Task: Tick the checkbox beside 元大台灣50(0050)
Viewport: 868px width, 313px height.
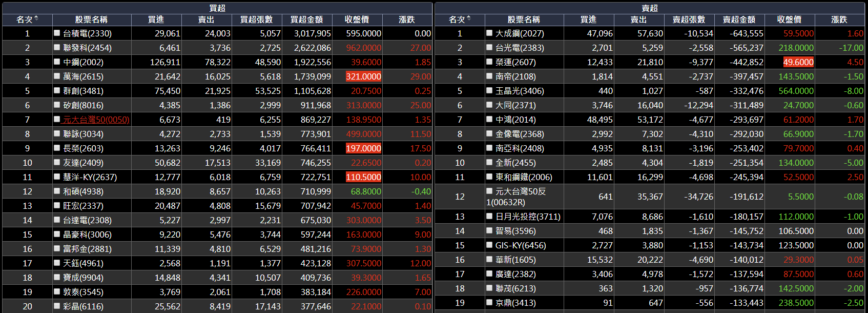Action: (57, 119)
